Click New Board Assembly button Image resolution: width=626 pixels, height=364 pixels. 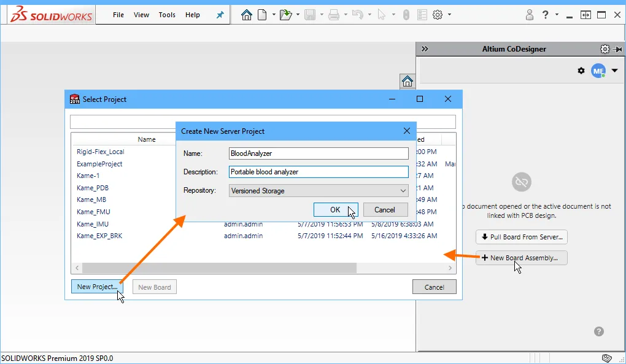click(522, 258)
